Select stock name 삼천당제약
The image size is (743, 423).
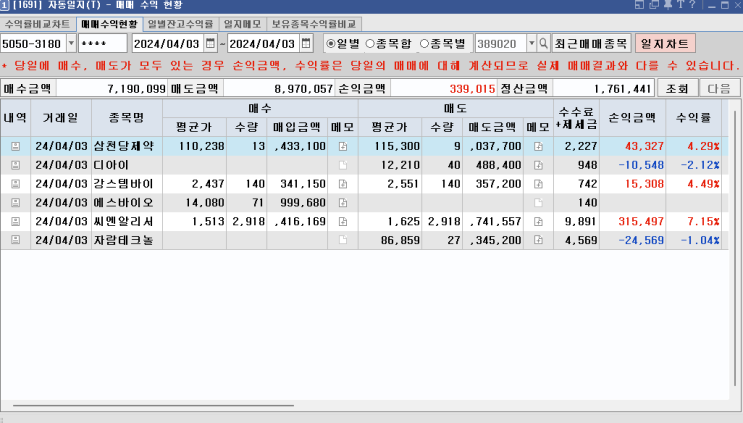pyautogui.click(x=124, y=146)
